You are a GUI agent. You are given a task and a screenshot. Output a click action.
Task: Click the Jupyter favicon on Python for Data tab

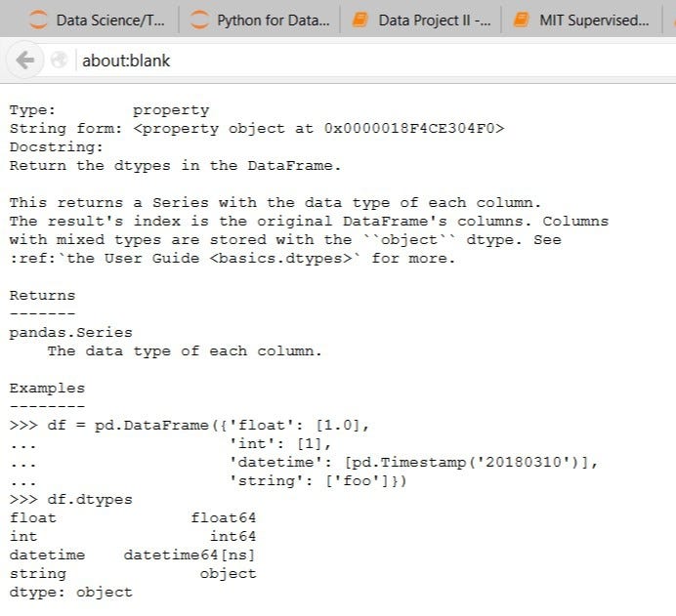pyautogui.click(x=200, y=19)
